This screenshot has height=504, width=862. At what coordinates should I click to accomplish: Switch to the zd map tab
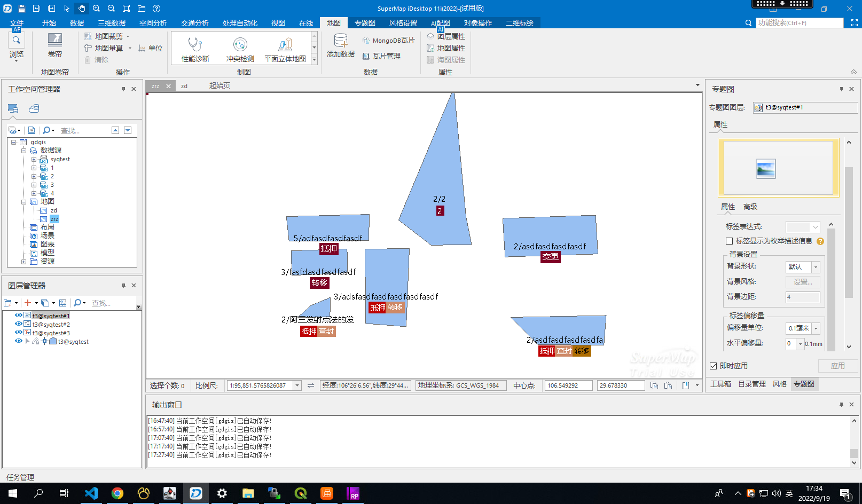point(184,86)
